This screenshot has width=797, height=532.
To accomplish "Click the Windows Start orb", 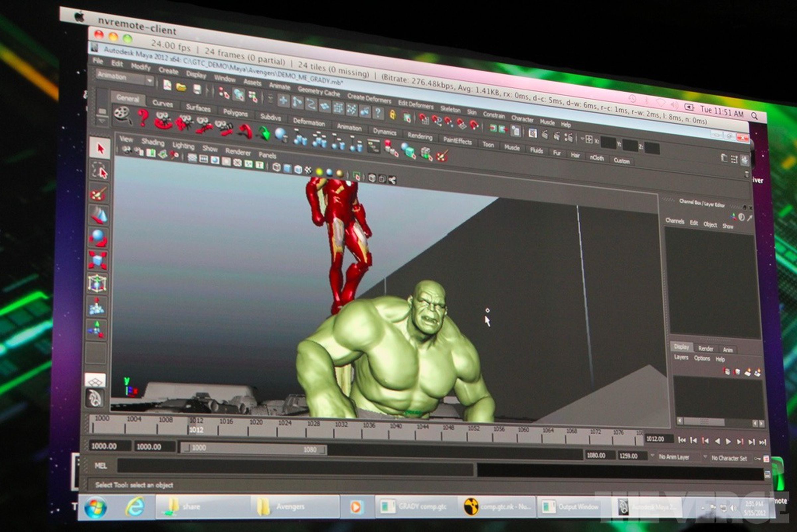I will pyautogui.click(x=96, y=507).
